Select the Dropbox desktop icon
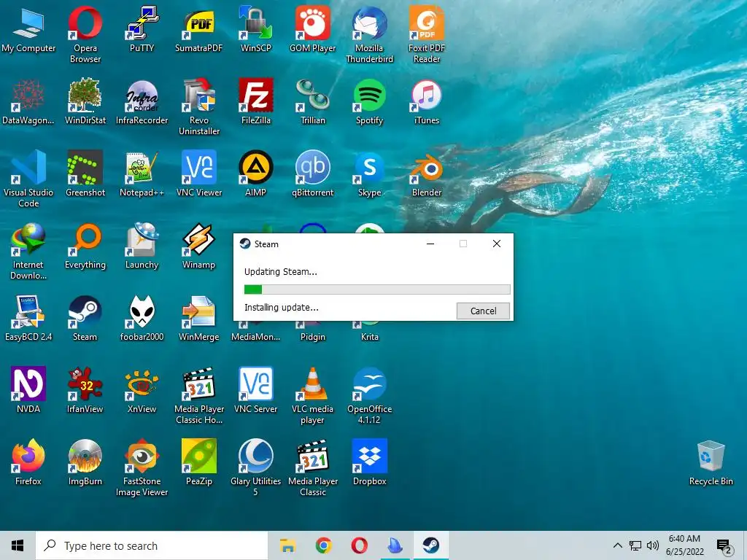 pos(370,462)
